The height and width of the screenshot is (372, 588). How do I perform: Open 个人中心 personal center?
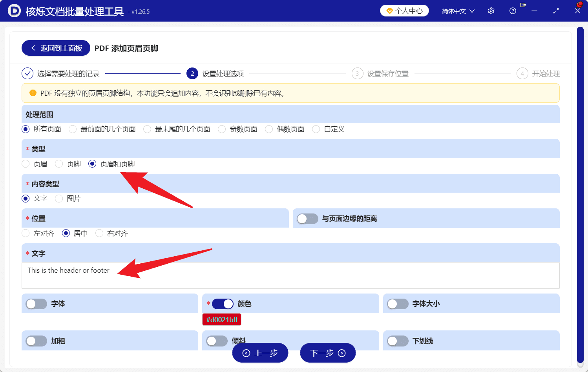[404, 11]
